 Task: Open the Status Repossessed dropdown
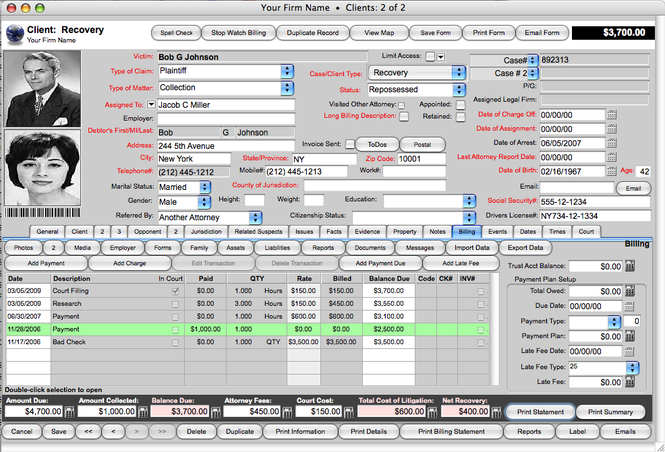pos(458,89)
